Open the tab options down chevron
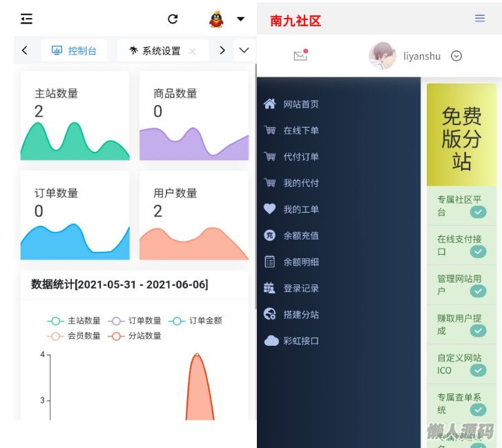 [244, 50]
